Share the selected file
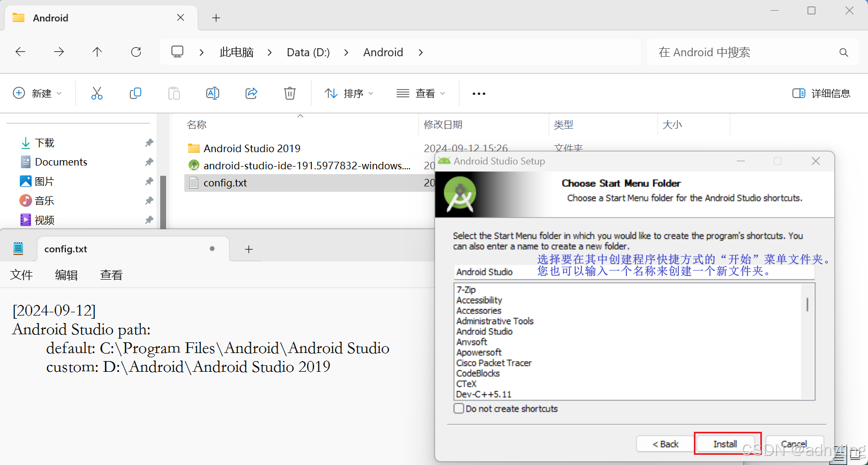The image size is (868, 465). pyautogui.click(x=251, y=93)
